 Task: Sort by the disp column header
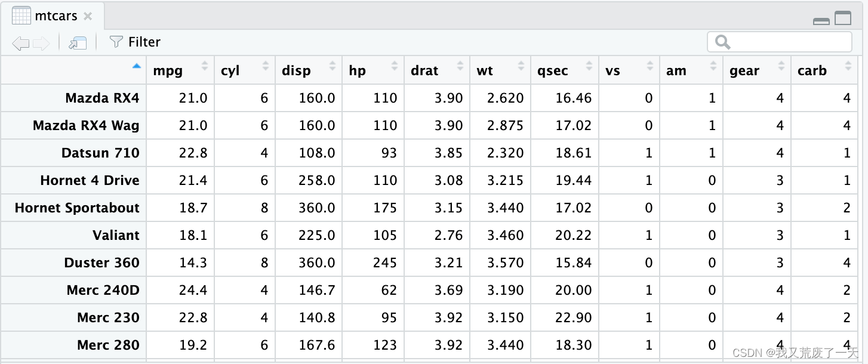point(309,70)
